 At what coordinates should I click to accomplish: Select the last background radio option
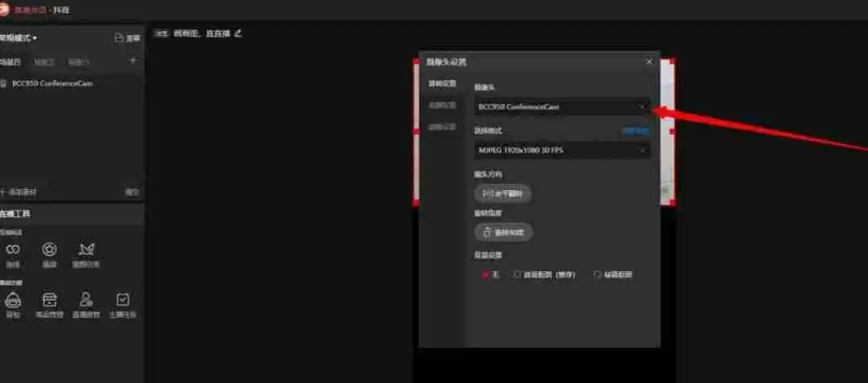pos(597,275)
